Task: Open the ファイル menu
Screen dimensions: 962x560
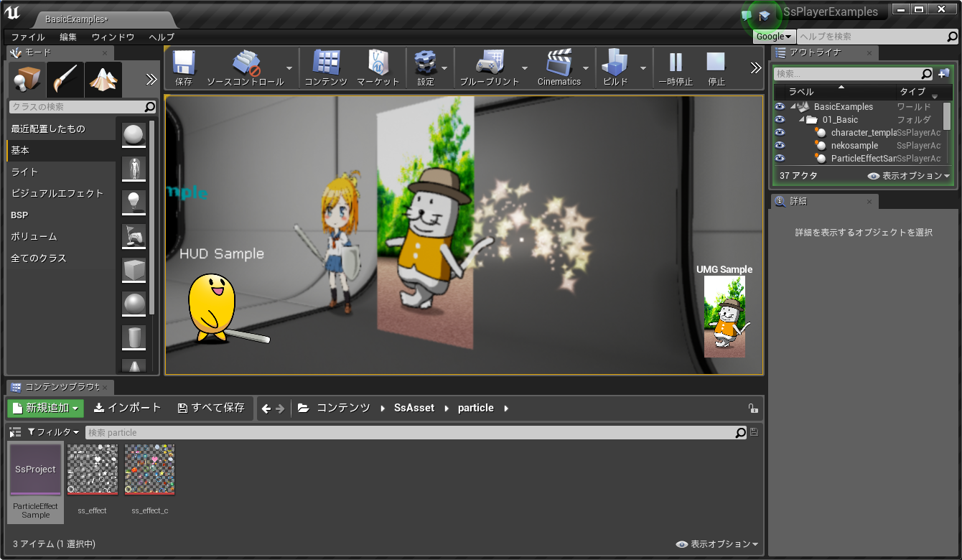Action: (x=28, y=37)
